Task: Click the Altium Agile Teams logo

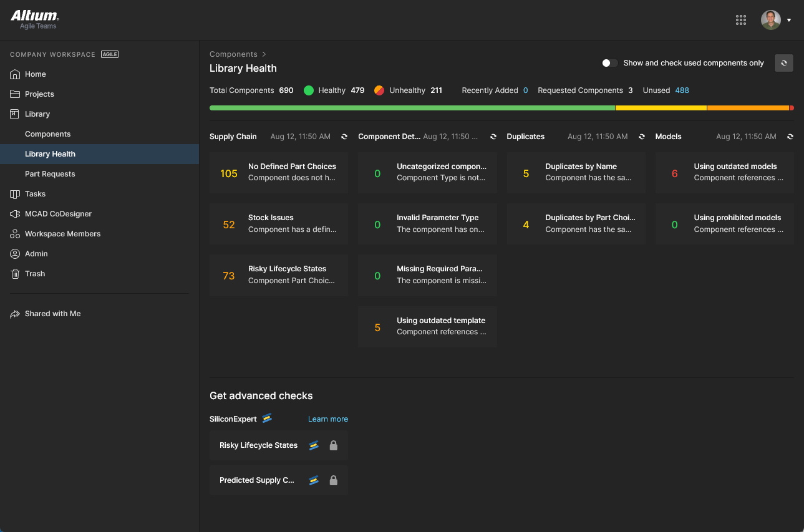Action: (35, 20)
